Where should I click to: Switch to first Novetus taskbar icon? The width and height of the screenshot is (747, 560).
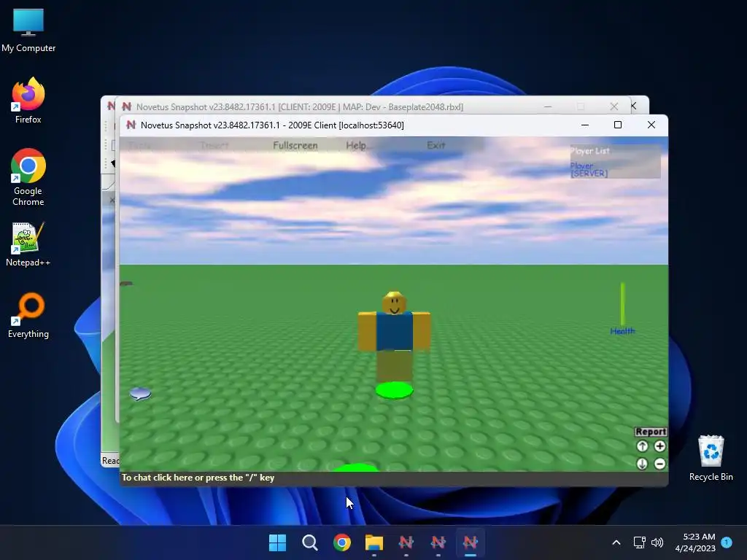coord(406,542)
